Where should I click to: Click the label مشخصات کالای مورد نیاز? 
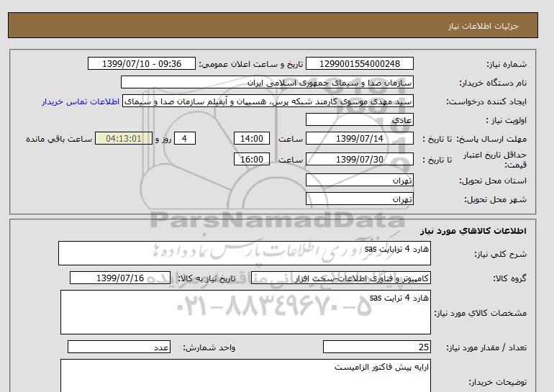pos(480,313)
